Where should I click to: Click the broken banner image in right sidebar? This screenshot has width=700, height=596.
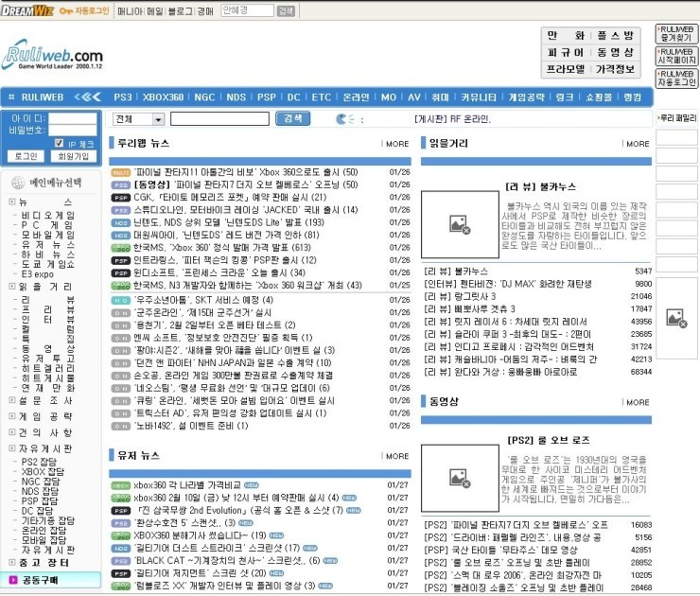676,318
